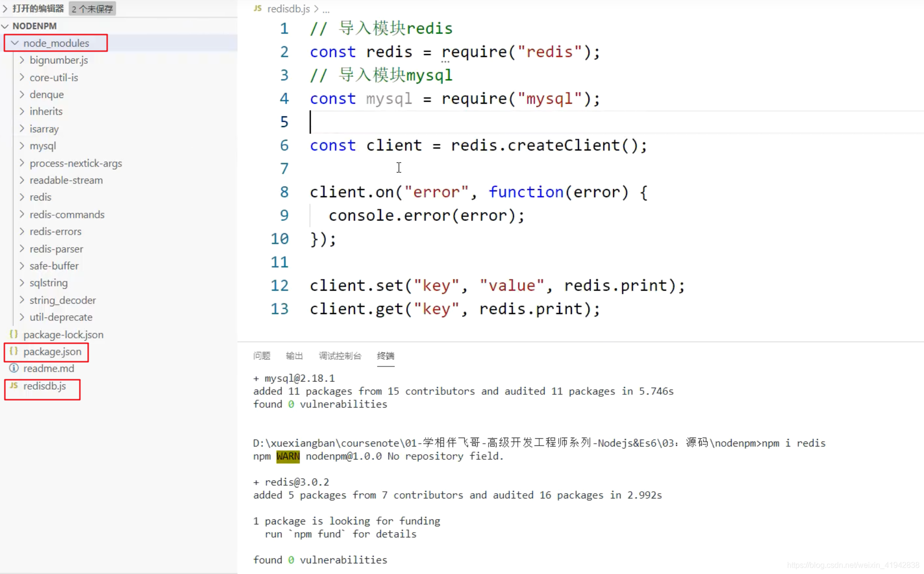Click the '+ redis@3.0.2' terminal line
This screenshot has height=574, width=924.
[x=291, y=482]
